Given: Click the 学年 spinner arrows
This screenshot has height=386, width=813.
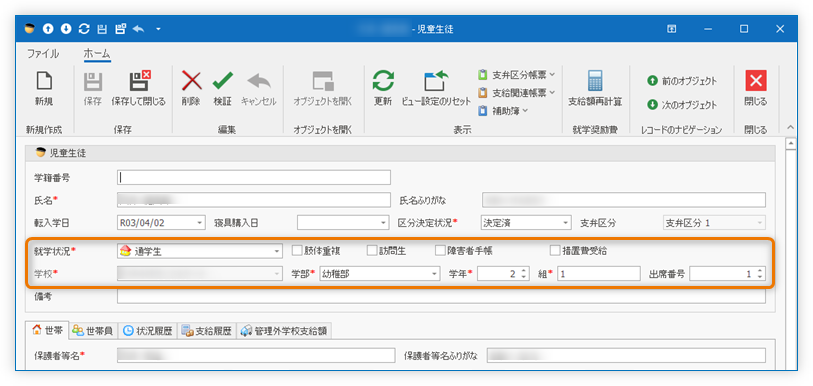Looking at the screenshot, I should tap(523, 274).
